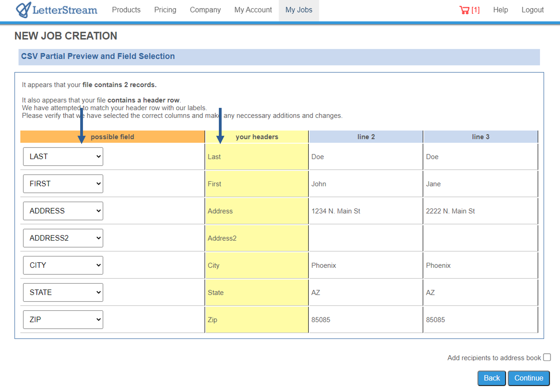Open the Products menu
This screenshot has width=560, height=392.
pos(126,10)
